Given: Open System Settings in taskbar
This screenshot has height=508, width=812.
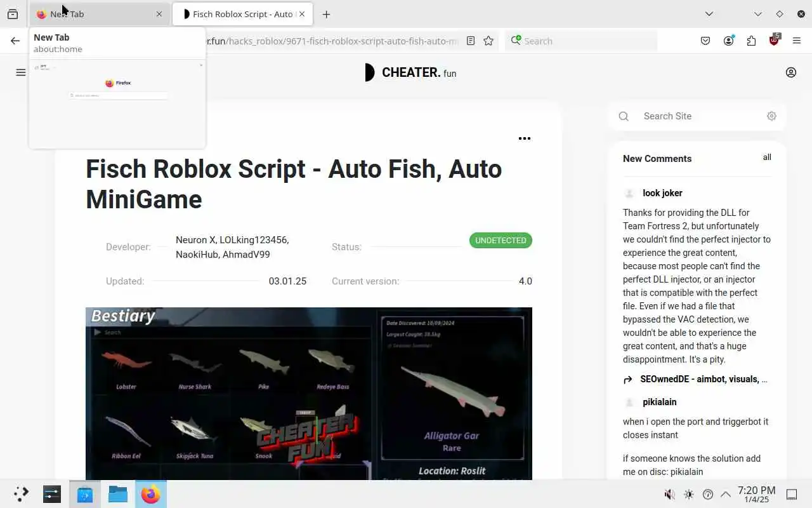Looking at the screenshot, I should (x=52, y=494).
